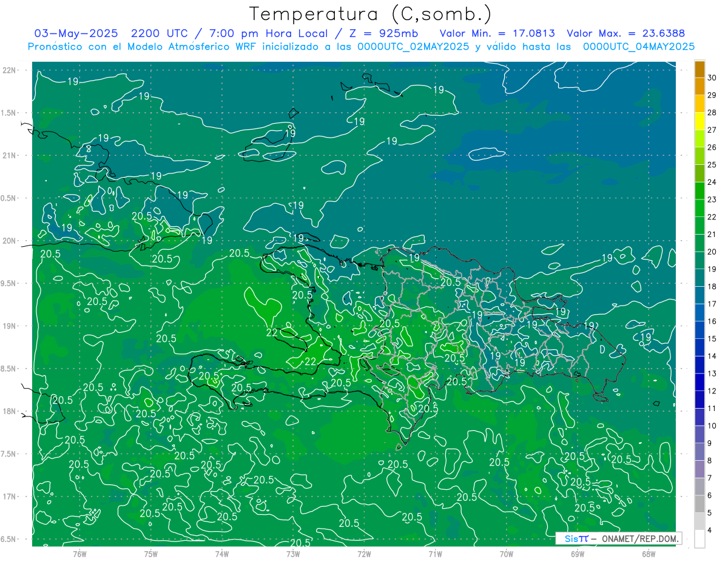Click the "68W" longitude axis label
This screenshot has height=562, width=728.
pos(648,554)
